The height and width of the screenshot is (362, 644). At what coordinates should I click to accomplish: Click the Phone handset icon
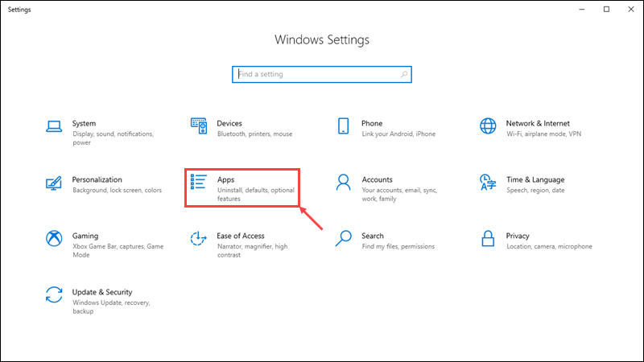coord(344,126)
